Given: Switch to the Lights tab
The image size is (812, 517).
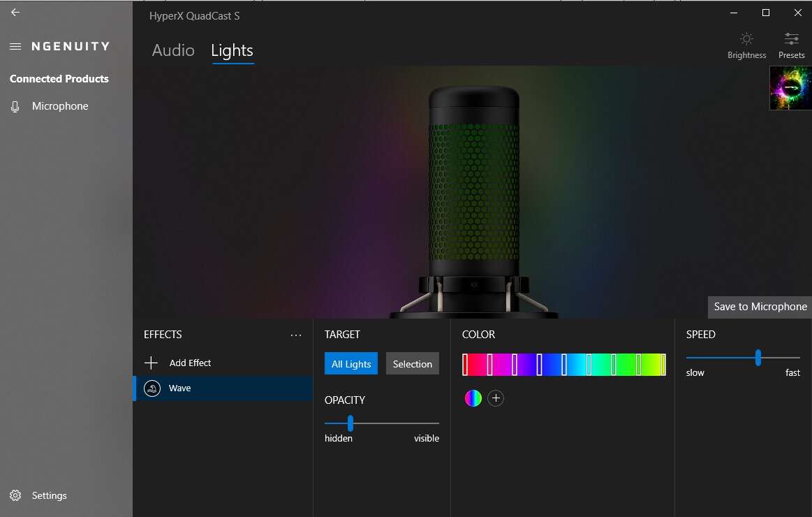Looking at the screenshot, I should point(232,50).
